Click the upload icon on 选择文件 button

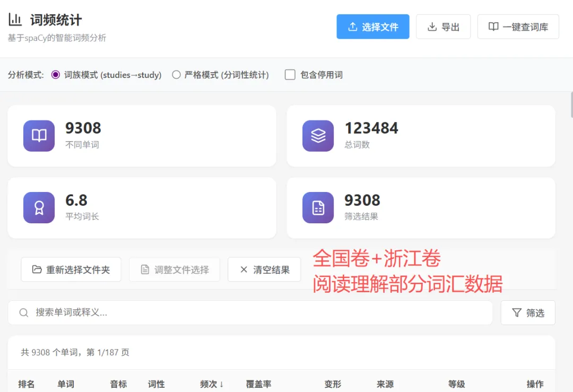pos(354,27)
